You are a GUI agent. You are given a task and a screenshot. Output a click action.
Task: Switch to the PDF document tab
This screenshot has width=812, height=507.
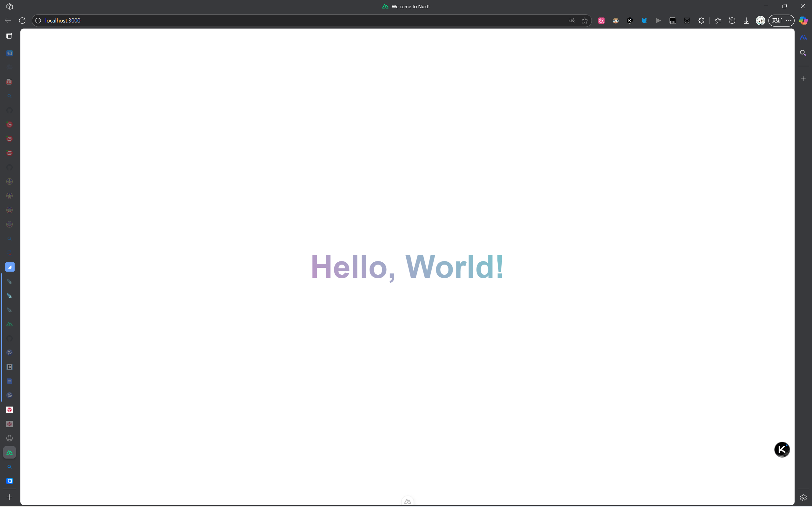[x=10, y=81]
